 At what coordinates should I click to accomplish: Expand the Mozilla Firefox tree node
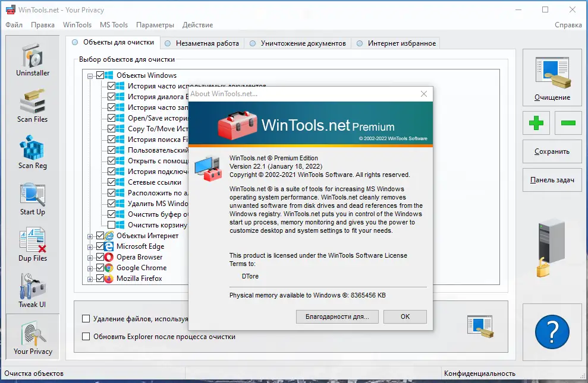90,279
